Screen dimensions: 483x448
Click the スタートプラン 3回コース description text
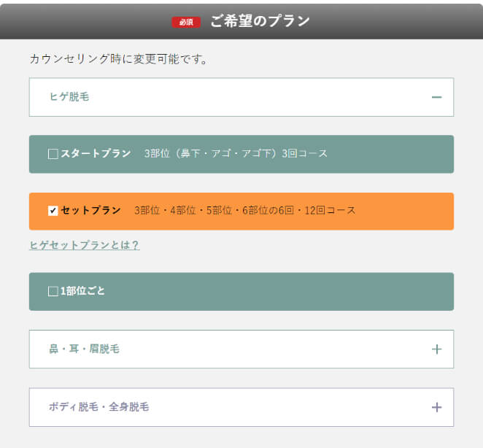pyautogui.click(x=236, y=154)
